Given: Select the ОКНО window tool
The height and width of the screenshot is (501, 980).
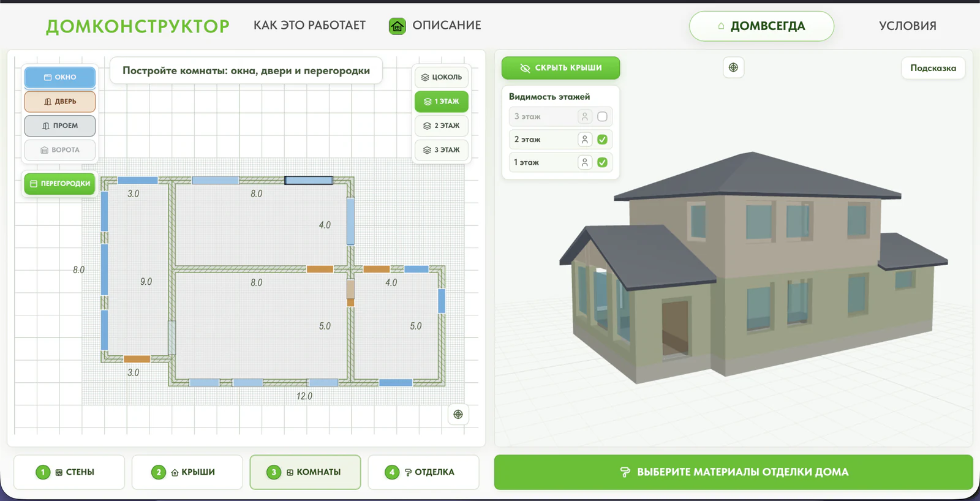Looking at the screenshot, I should point(60,77).
